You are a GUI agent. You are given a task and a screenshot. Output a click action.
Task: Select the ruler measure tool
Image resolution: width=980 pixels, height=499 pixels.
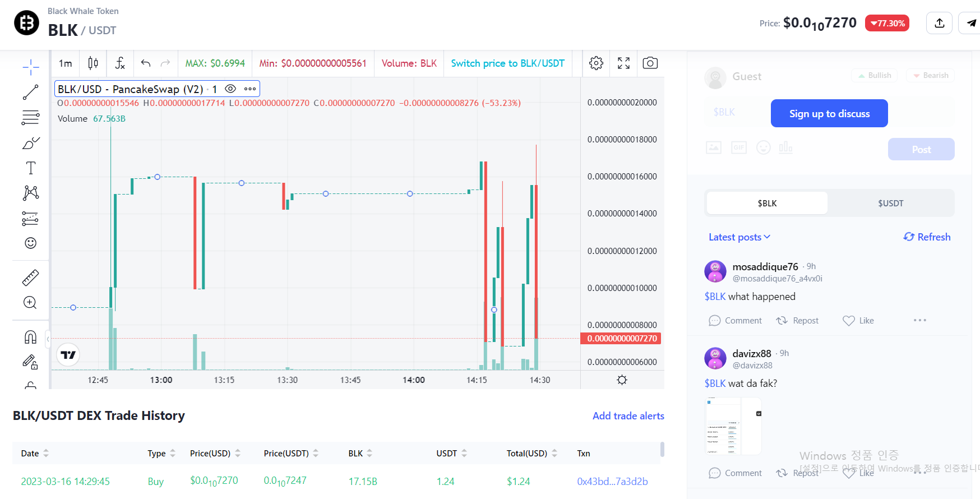pos(30,278)
